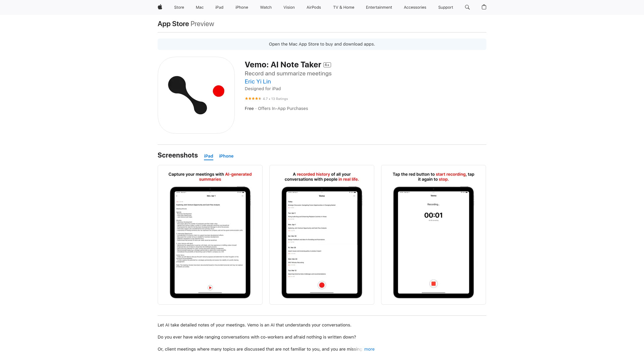
Task: Expand the truncated description with more
Action: pos(369,349)
